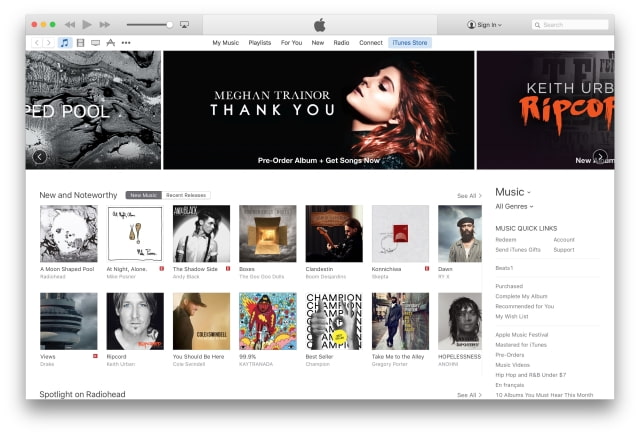Click See All for Spotlight on Radiohead
640x436 pixels.
[469, 395]
